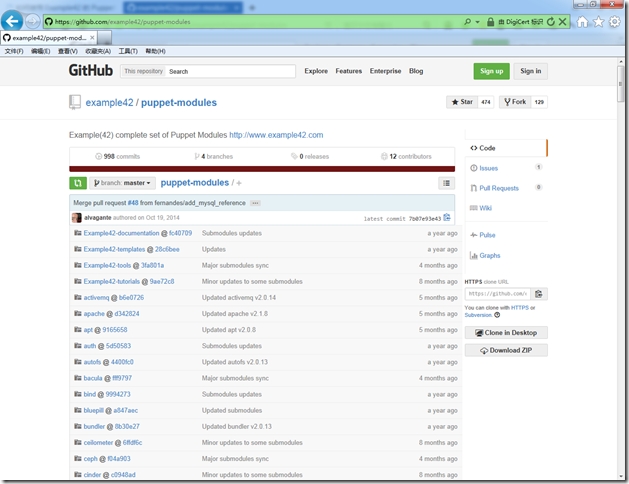
Task: Click folder icon of bacula submodule
Action: tap(78, 378)
